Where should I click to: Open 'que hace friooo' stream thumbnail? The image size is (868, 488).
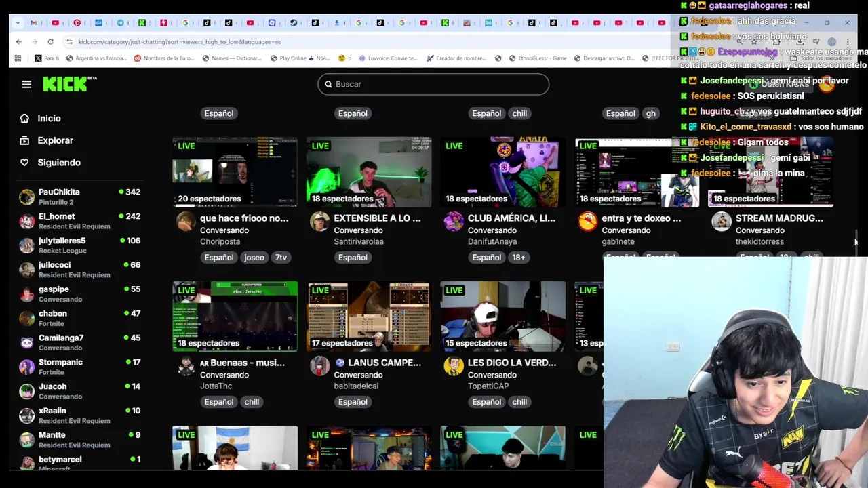pos(235,172)
